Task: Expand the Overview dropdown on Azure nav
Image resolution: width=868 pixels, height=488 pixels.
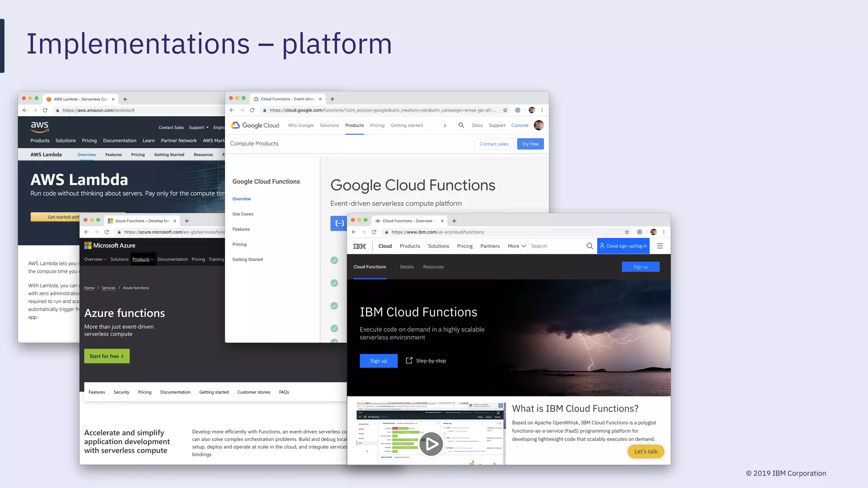Action: coord(95,259)
